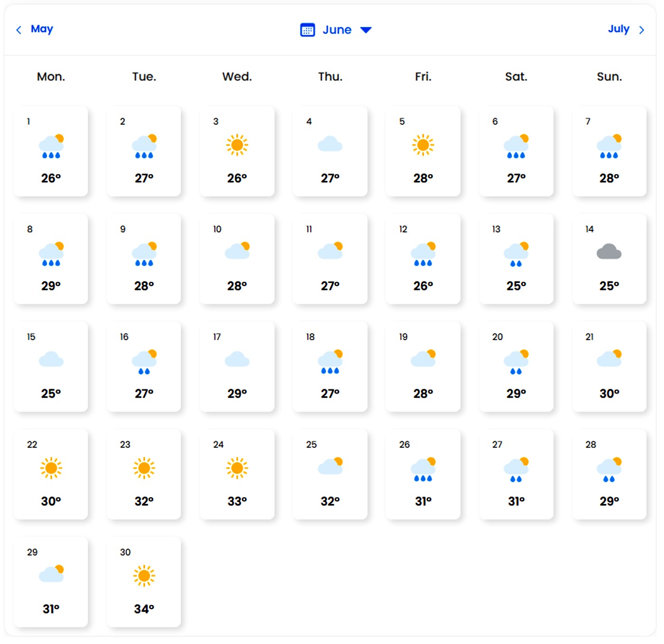
Task: Open the June month dropdown arrow
Action: click(366, 29)
